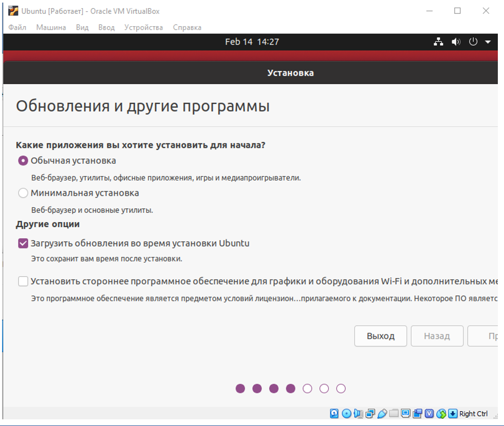Minimize the VirtualBox window
This screenshot has height=426, width=504.
point(430,11)
